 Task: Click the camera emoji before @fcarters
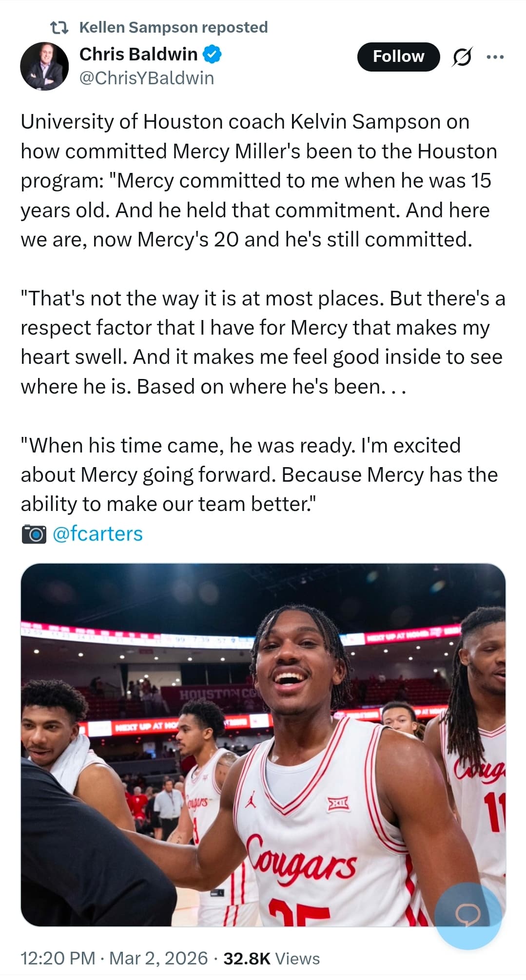pos(34,534)
